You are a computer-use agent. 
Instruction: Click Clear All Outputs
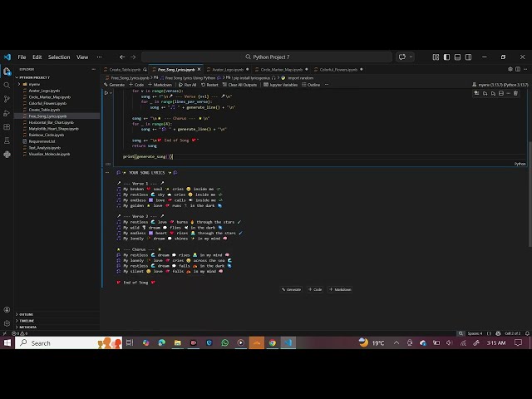pos(239,85)
